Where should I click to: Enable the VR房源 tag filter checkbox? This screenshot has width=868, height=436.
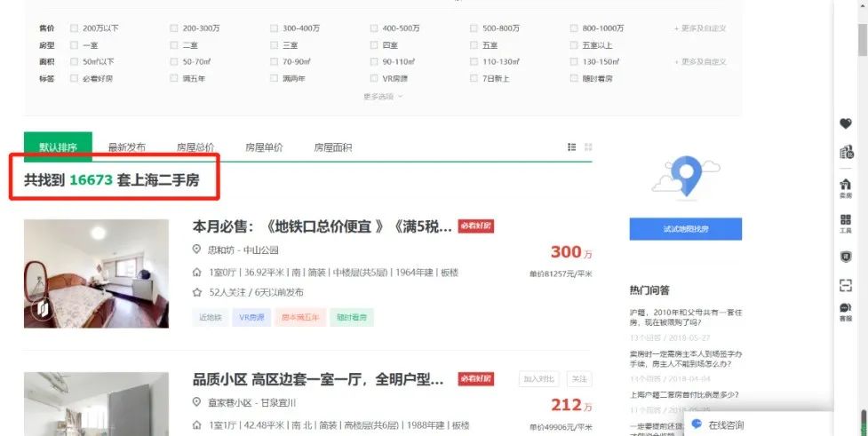[x=374, y=79]
